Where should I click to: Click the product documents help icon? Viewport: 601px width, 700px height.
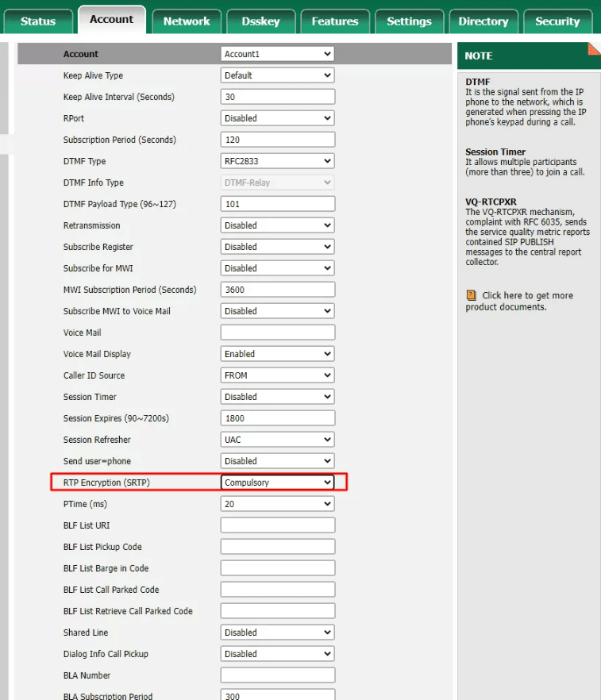[471, 296]
